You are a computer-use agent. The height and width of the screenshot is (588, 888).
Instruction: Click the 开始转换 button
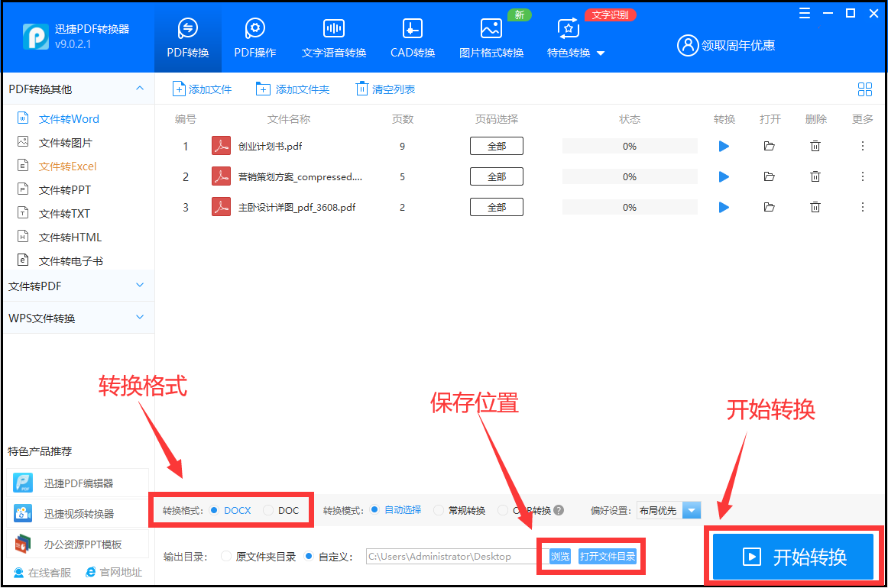tap(793, 556)
